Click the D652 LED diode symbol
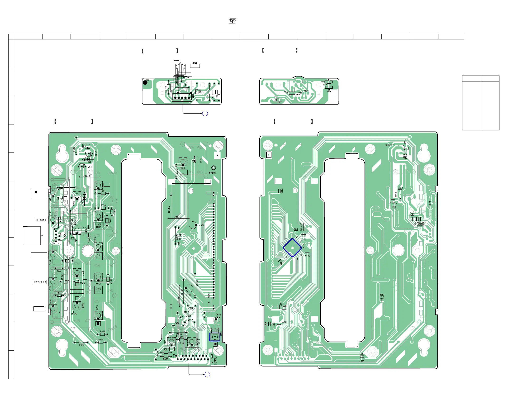 (x=194, y=161)
